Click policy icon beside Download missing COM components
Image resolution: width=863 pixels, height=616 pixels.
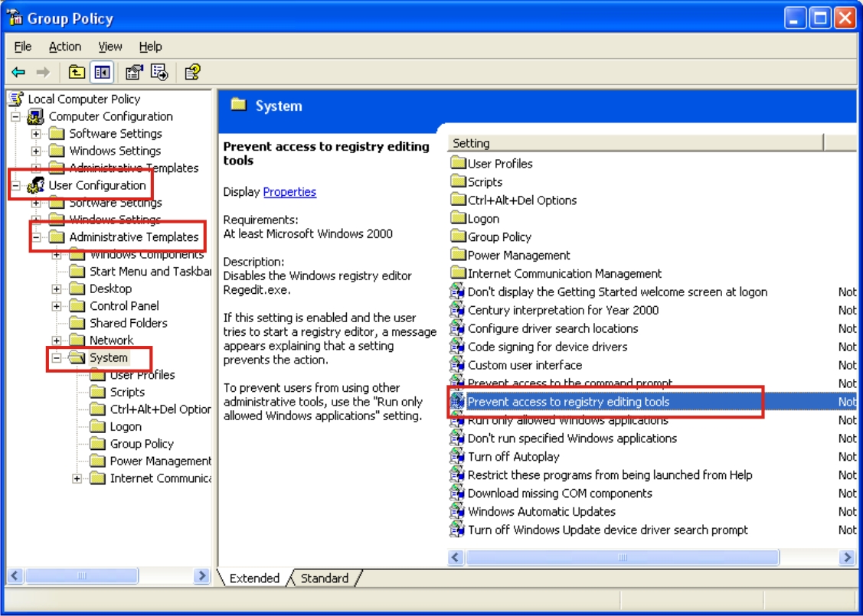(x=457, y=494)
